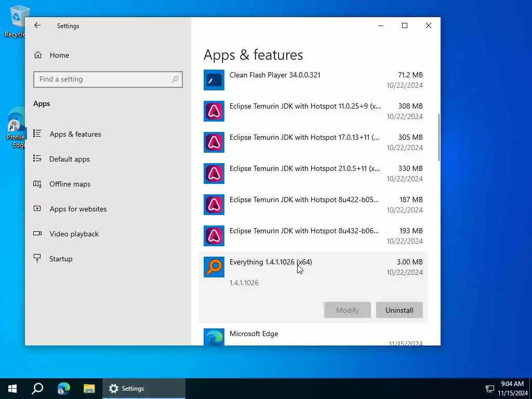532x399 pixels.
Task: Click the Temurin JDK 21.0.5+11 icon
Action: point(214,174)
